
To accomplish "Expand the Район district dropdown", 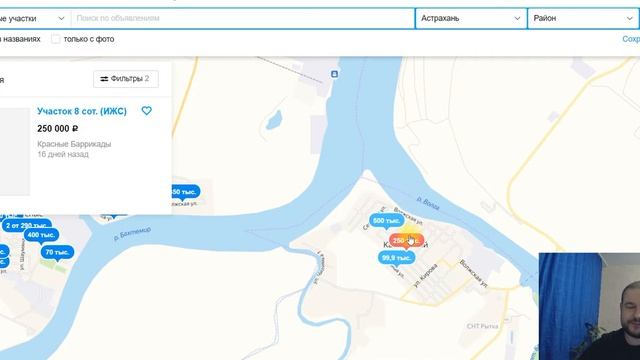I will tap(583, 18).
